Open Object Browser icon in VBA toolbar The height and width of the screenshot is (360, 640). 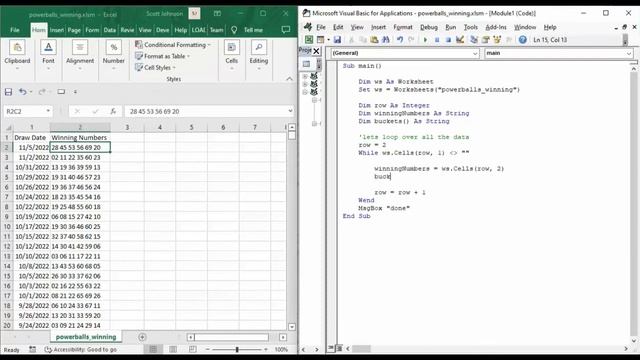497,40
